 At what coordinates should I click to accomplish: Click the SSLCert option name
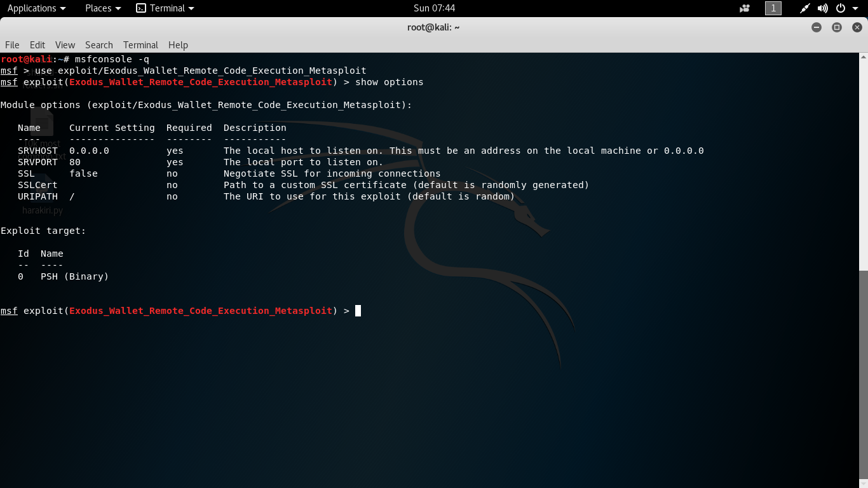point(37,185)
